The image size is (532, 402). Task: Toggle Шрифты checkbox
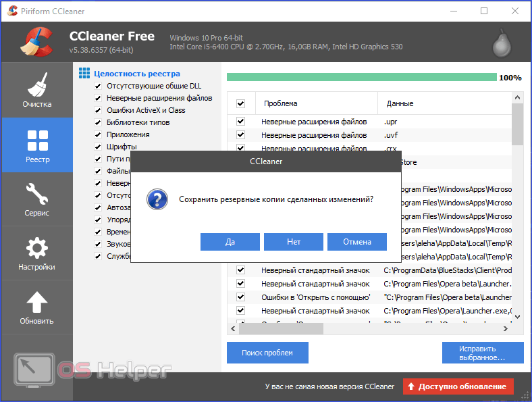[98, 147]
